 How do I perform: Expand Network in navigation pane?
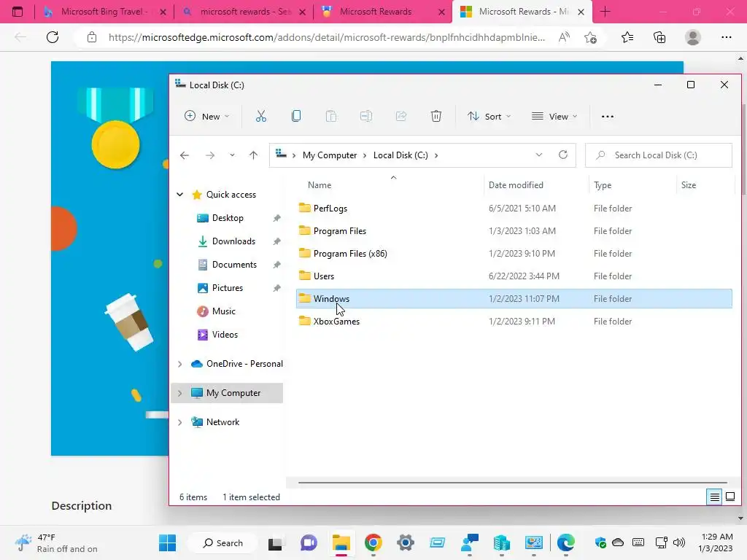click(179, 422)
